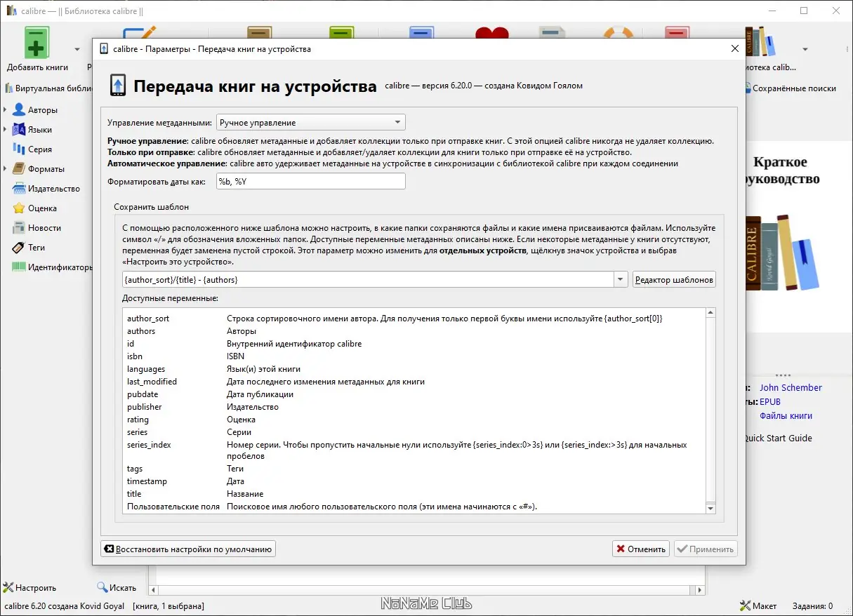Click the tags variable row
The image size is (853, 616).
(414, 469)
